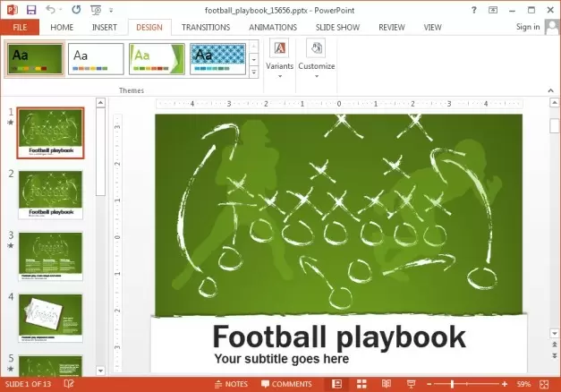Screen dimensions: 561x392
Task: Select Normal view icon in status bar
Action: coord(337,384)
